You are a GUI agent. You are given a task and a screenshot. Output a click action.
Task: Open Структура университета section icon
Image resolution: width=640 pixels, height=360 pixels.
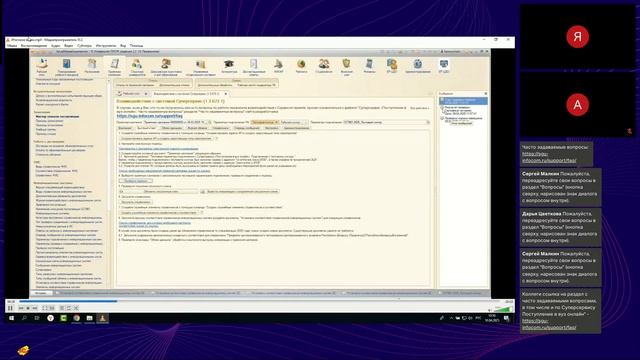(137, 66)
